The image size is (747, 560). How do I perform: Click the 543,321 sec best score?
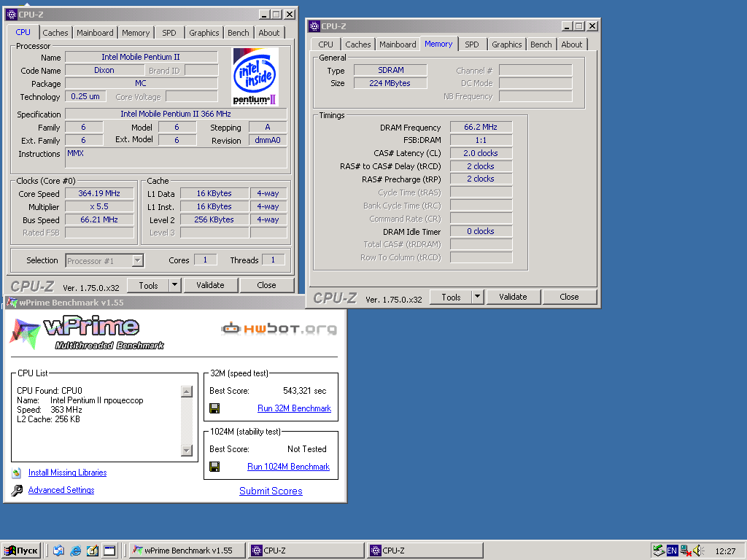coord(304,391)
